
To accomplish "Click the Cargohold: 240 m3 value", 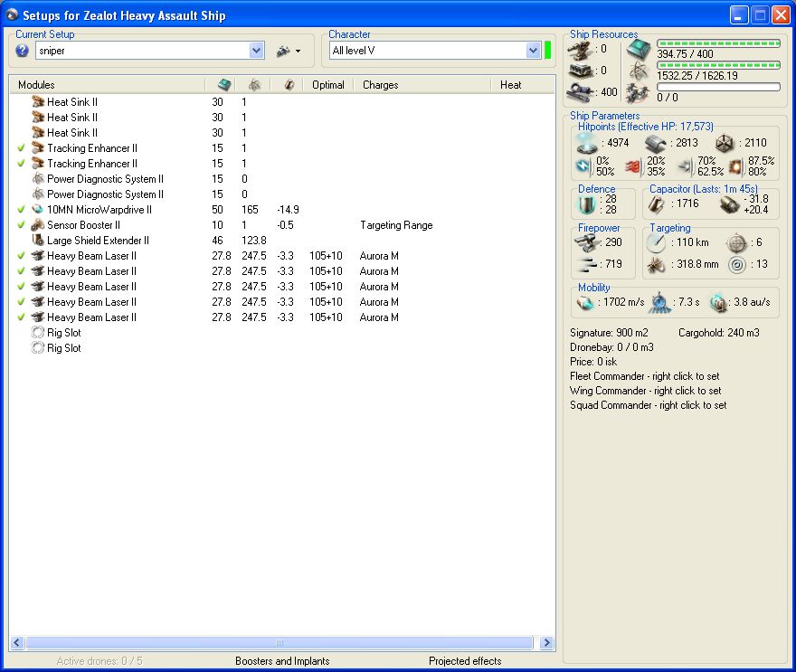I will (719, 333).
